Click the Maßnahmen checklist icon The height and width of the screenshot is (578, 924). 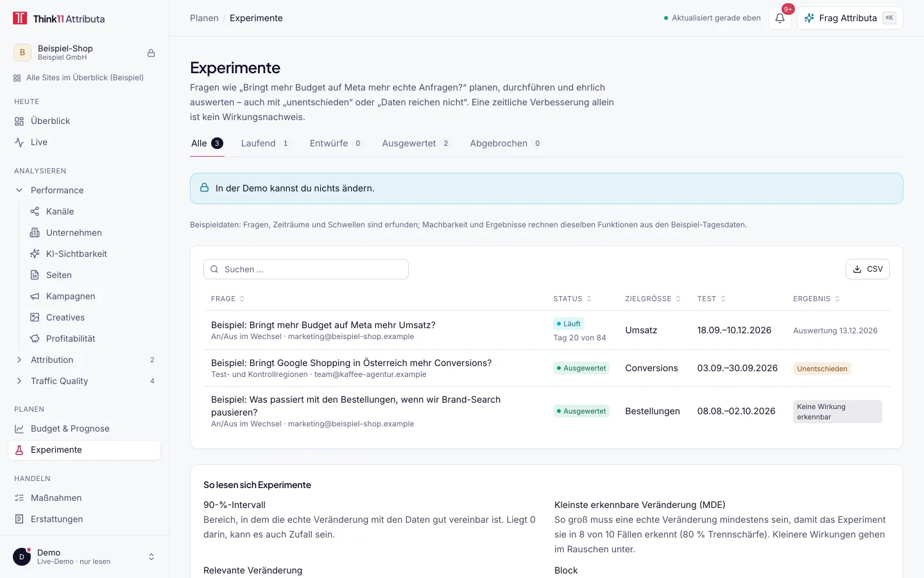pyautogui.click(x=19, y=498)
